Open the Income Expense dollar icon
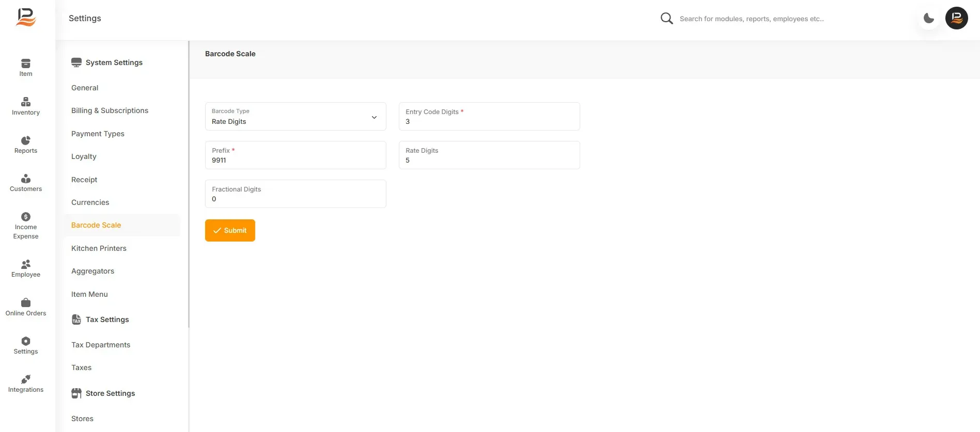The image size is (980, 432). pyautogui.click(x=26, y=217)
